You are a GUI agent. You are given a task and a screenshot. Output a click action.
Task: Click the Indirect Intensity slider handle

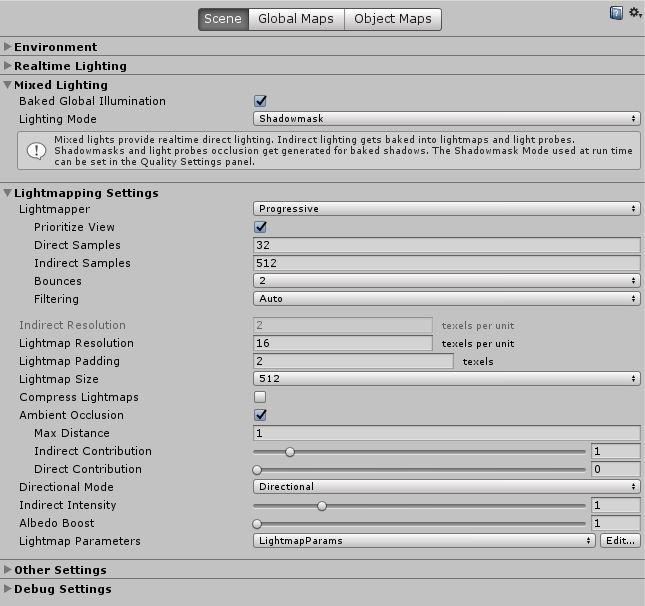322,506
